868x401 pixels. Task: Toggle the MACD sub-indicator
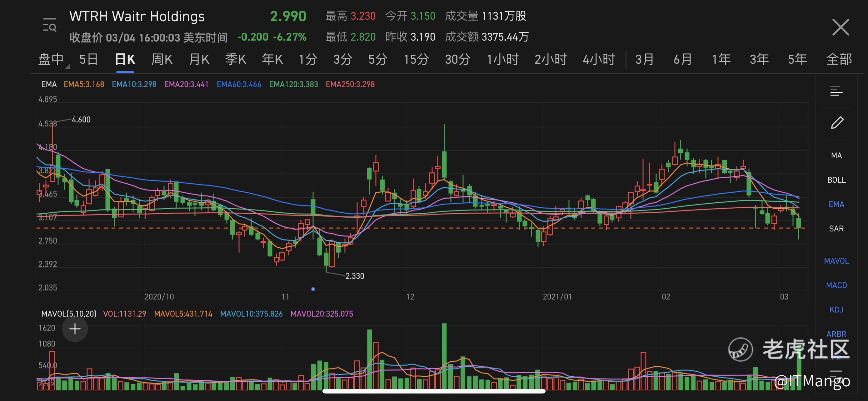click(836, 285)
